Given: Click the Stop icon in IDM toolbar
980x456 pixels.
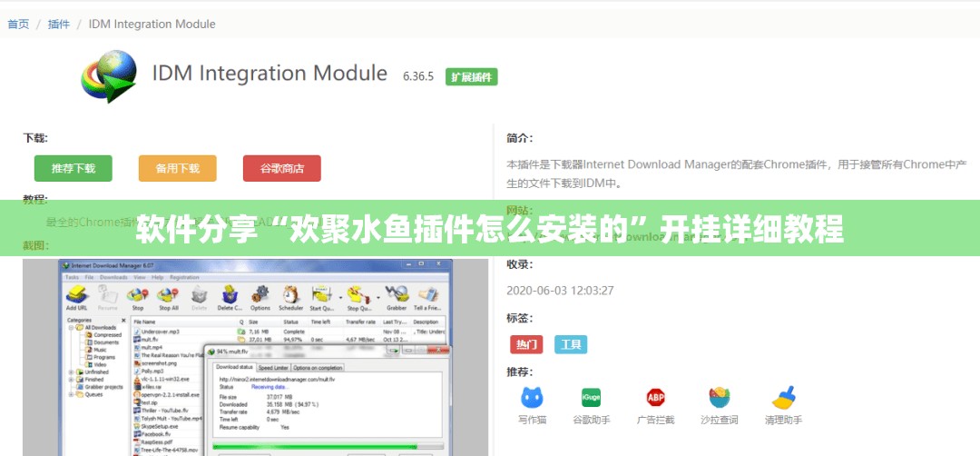Looking at the screenshot, I should point(138,294).
